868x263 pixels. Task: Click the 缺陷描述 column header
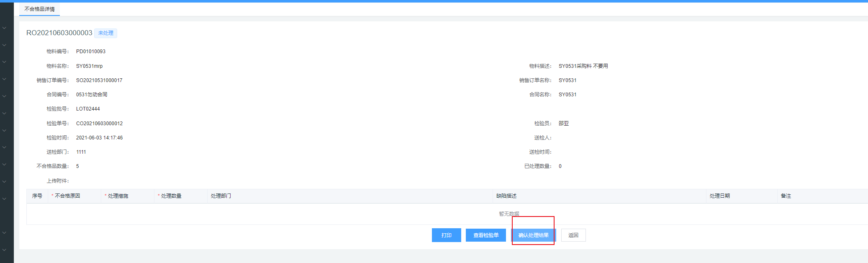click(506, 196)
